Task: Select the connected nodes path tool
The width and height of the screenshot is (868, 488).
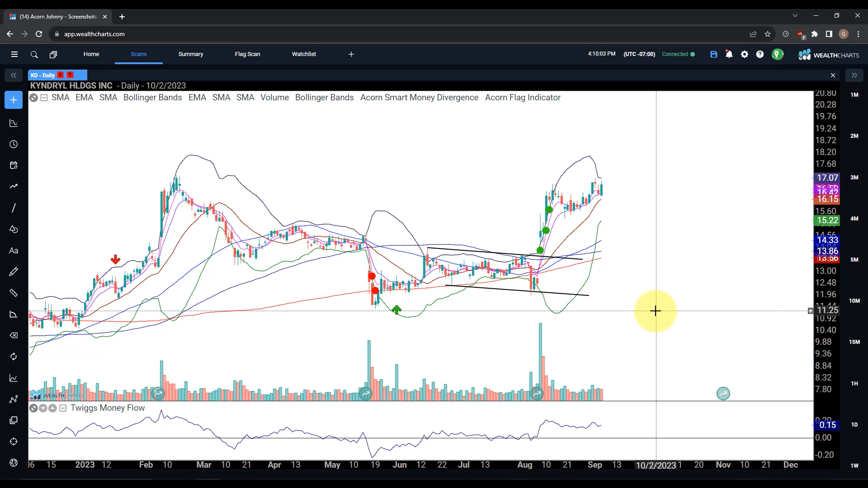Action: click(x=14, y=399)
